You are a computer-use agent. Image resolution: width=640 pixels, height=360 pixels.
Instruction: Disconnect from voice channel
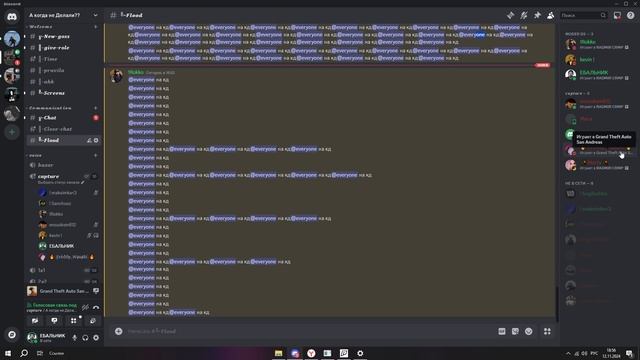[96, 307]
